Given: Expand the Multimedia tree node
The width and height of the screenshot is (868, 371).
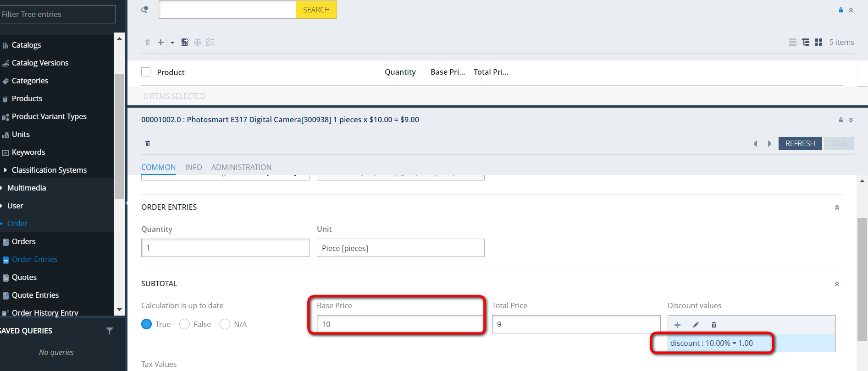Looking at the screenshot, I should click(x=1, y=188).
